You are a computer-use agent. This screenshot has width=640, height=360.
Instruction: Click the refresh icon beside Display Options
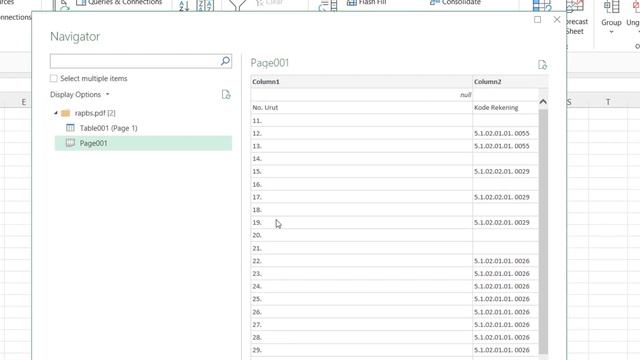coord(226,95)
